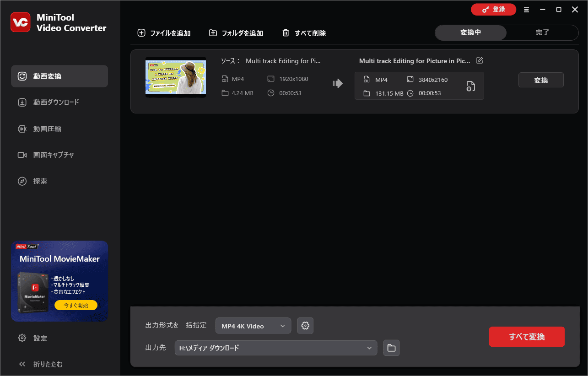This screenshot has height=376, width=588.
Task: Click the ファイルを追加 plus icon
Action: [x=141, y=33]
